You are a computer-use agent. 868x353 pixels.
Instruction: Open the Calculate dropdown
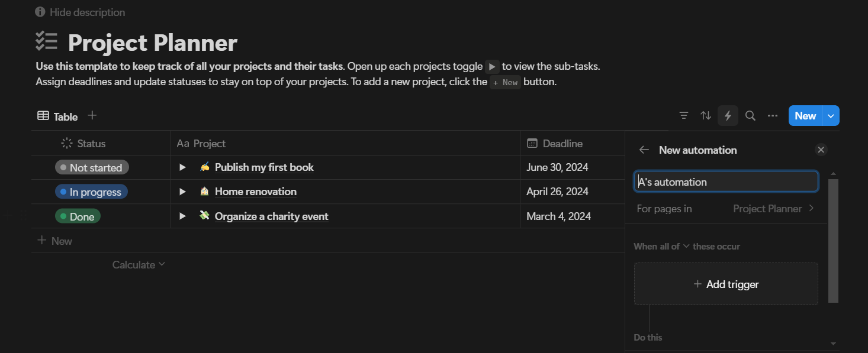tap(139, 265)
